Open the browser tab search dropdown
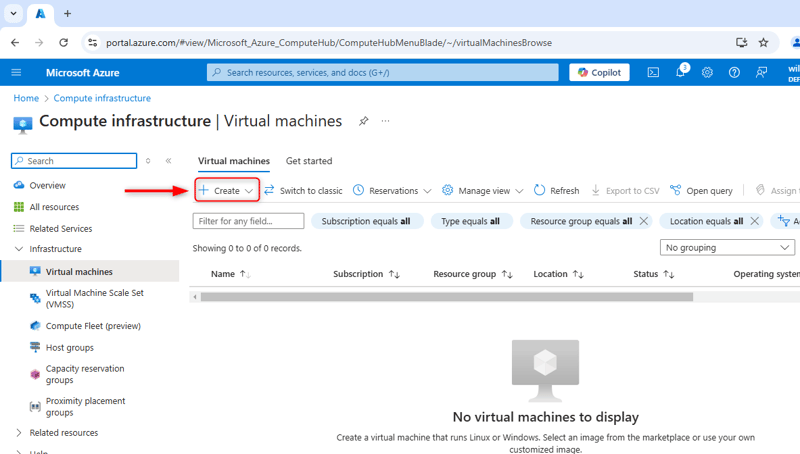 click(x=13, y=14)
